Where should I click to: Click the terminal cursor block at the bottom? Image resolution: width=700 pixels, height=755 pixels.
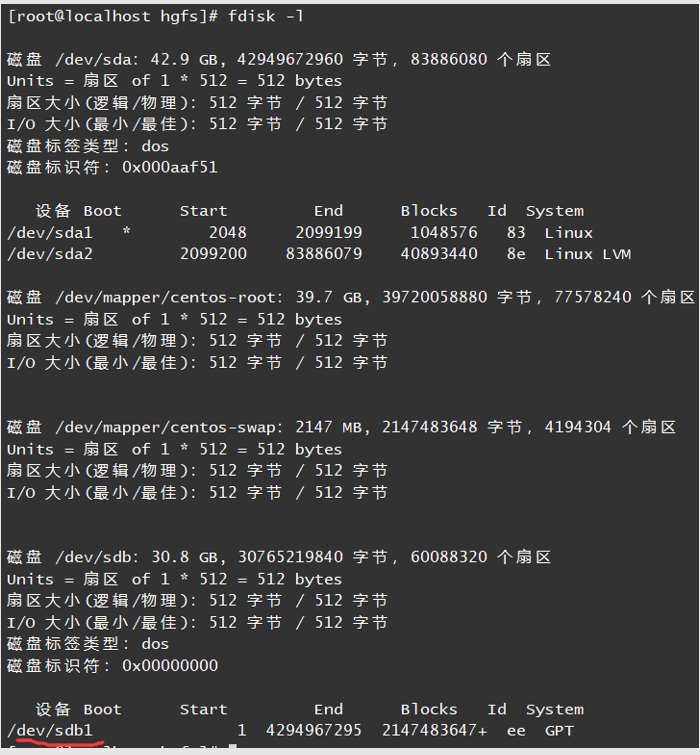[232, 749]
